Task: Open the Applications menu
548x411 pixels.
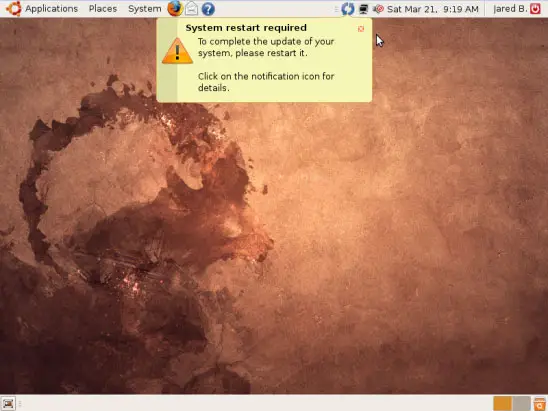Action: tap(51, 9)
